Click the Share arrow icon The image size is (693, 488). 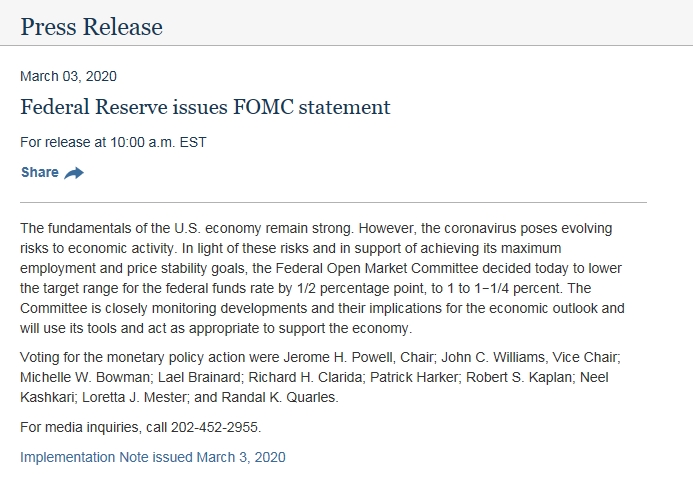(74, 173)
